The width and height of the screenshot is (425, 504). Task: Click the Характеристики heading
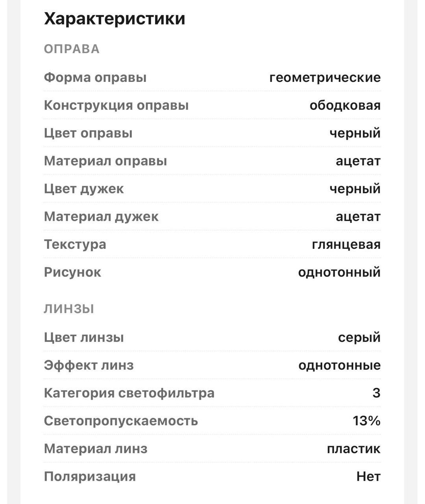point(115,19)
